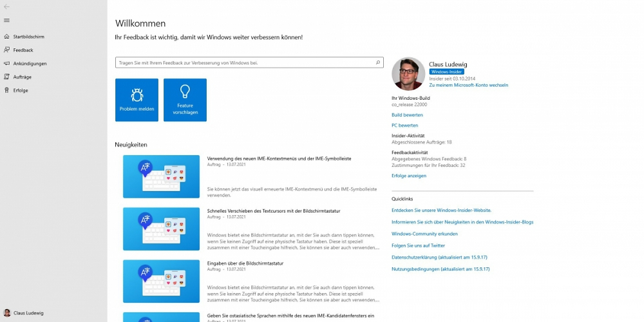The image size is (644, 322).
Task: Click the Feedback person icon in sidebar
Action: click(6, 50)
